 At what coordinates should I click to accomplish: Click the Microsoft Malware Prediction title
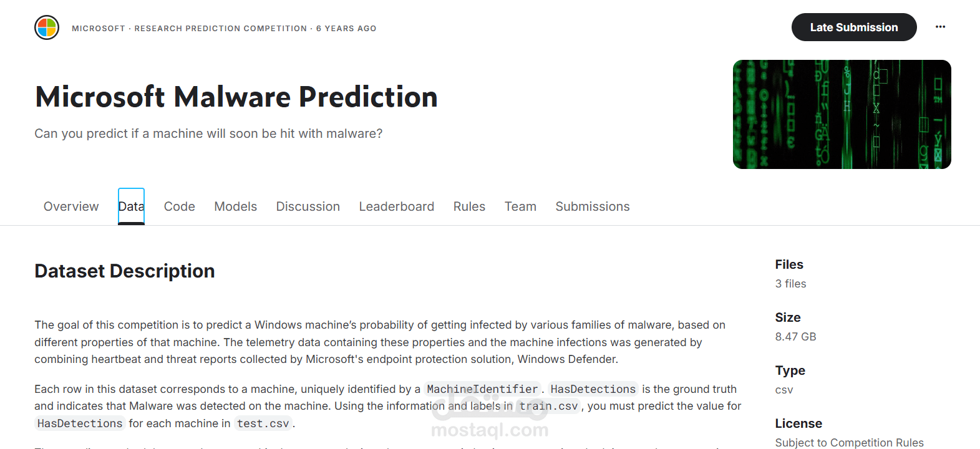point(236,97)
